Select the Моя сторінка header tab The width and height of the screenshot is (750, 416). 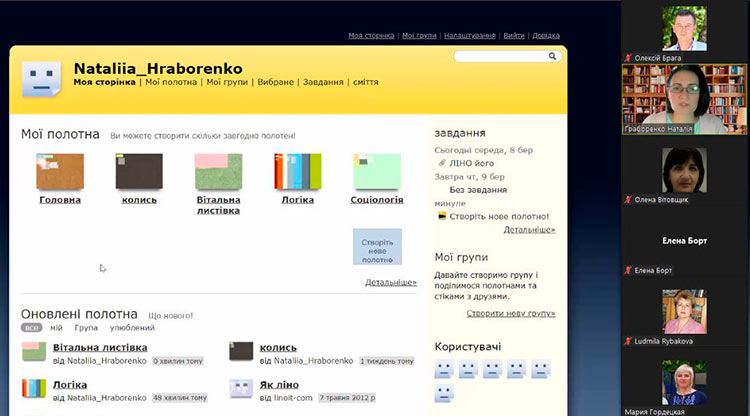104,82
